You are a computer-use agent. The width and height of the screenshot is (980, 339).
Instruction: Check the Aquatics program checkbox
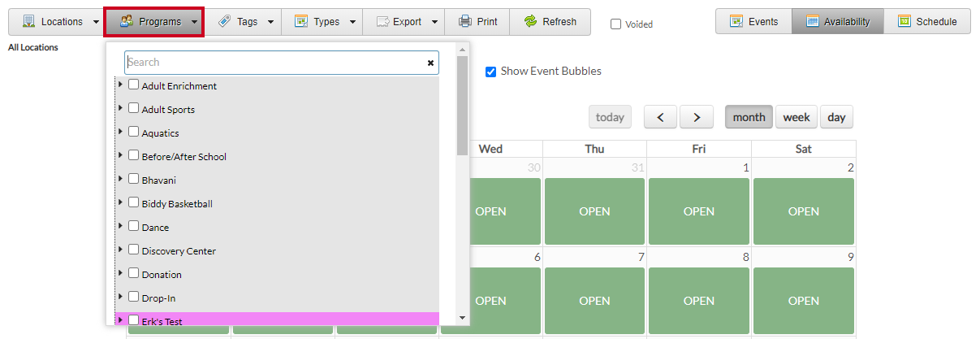[x=134, y=132]
